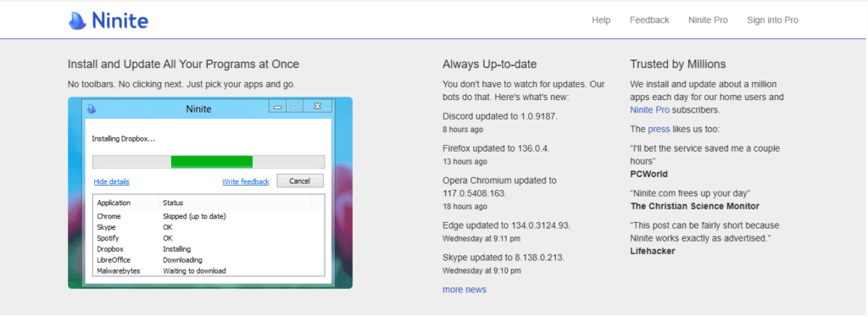Click the '18 hours ago' timestamp
The image size is (868, 317).
[x=465, y=206]
